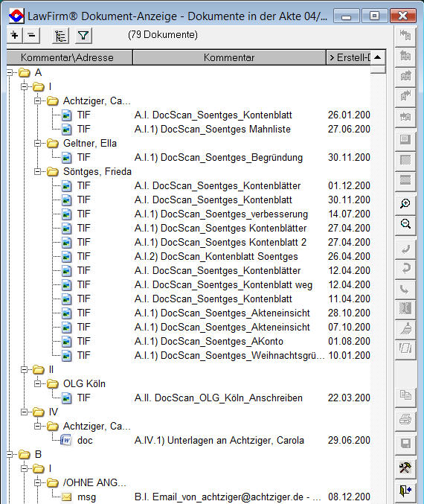
Task: Select the Achtziger, Ca... folder under A.I
Action: coord(97,101)
